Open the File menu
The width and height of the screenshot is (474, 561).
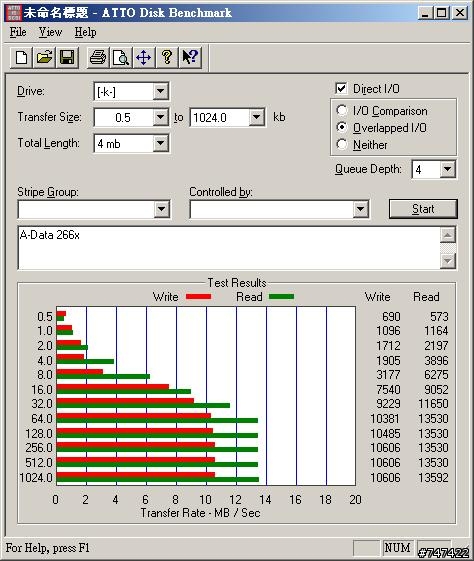[x=18, y=32]
